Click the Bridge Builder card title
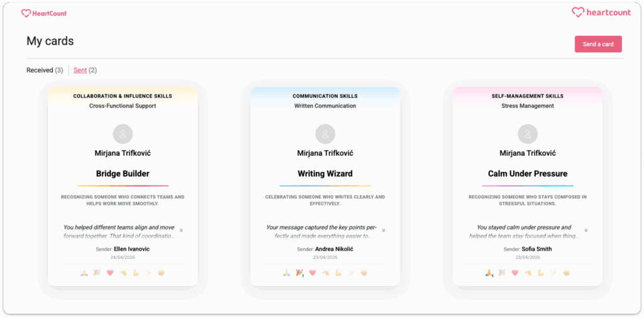The height and width of the screenshot is (318, 644). tap(123, 173)
